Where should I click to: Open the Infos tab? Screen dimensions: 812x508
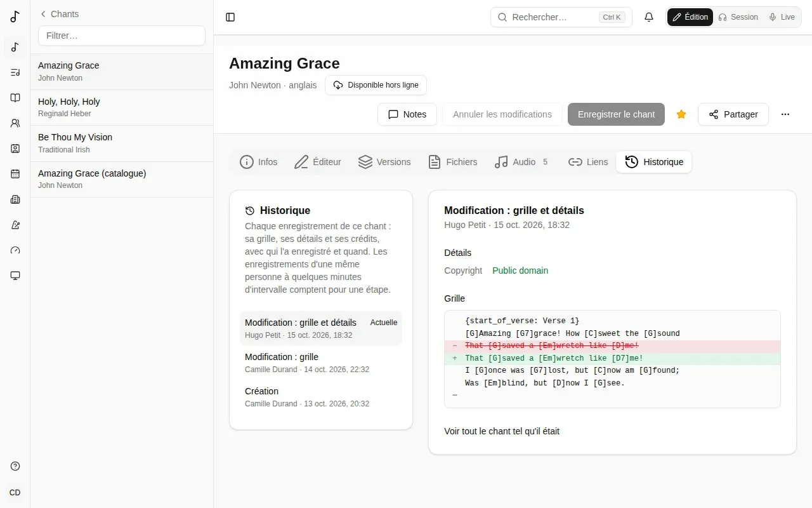[x=259, y=162]
